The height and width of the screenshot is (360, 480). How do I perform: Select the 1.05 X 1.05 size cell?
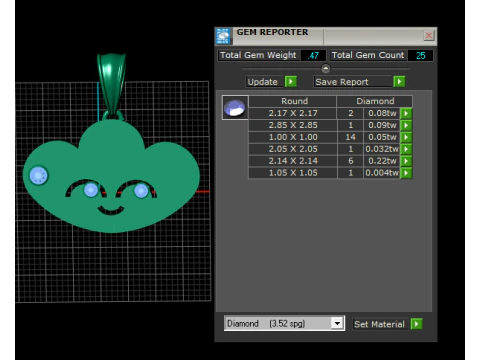tap(293, 173)
